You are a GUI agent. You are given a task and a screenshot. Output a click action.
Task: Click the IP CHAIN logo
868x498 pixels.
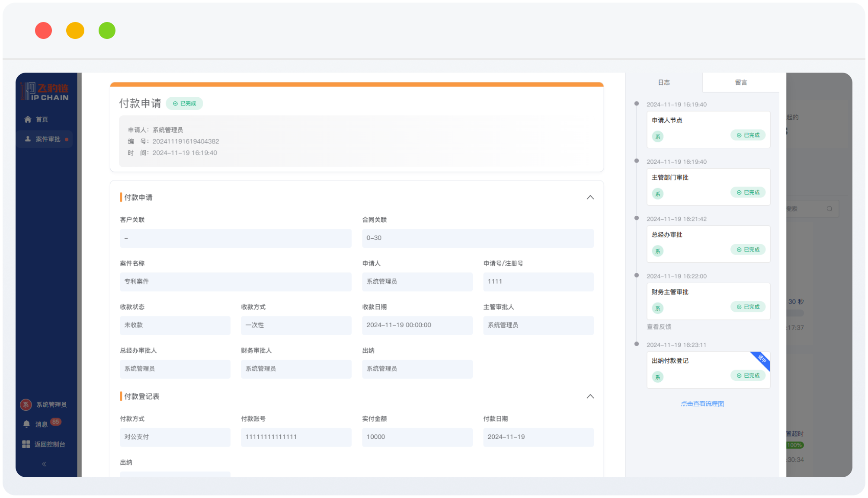tap(45, 92)
